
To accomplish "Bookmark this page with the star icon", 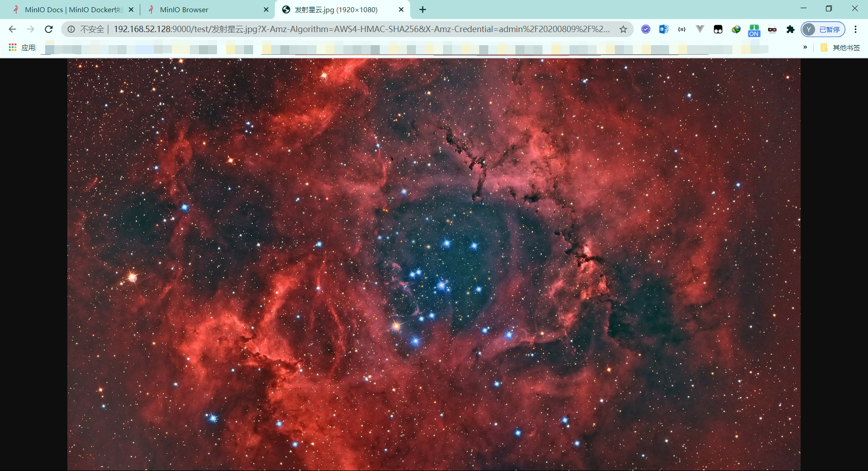I will click(623, 29).
